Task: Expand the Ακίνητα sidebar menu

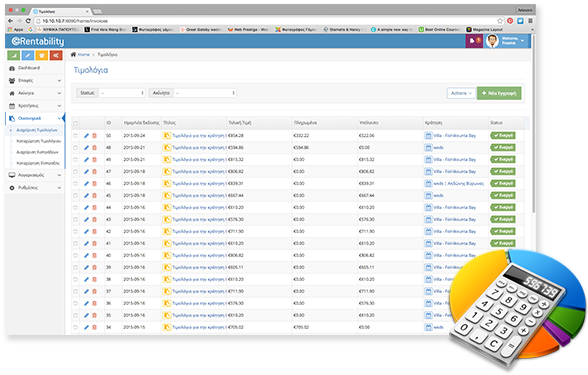Action: tap(35, 93)
